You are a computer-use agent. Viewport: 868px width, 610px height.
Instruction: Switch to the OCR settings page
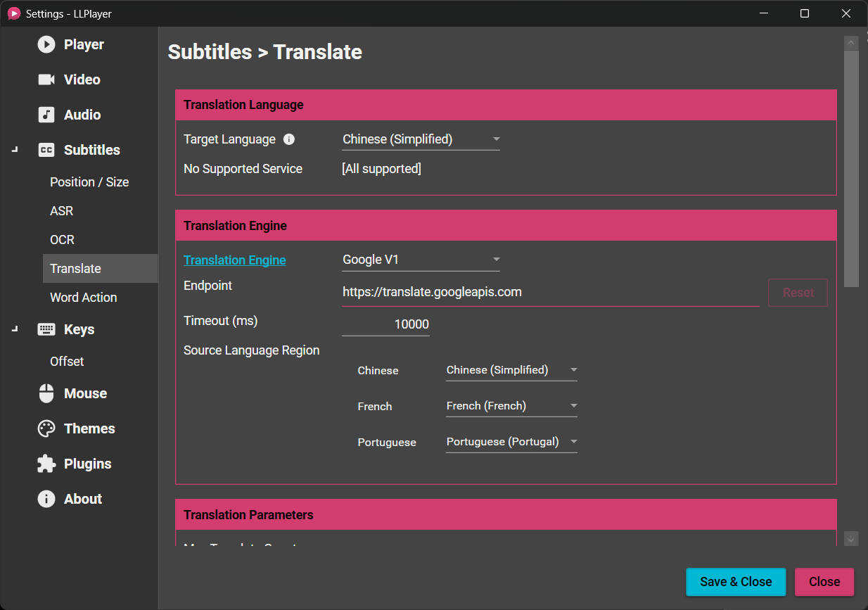click(61, 239)
